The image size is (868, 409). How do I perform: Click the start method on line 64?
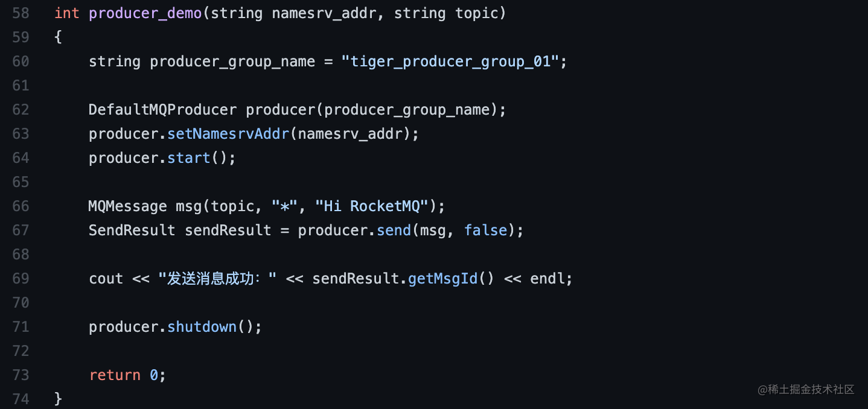(189, 158)
